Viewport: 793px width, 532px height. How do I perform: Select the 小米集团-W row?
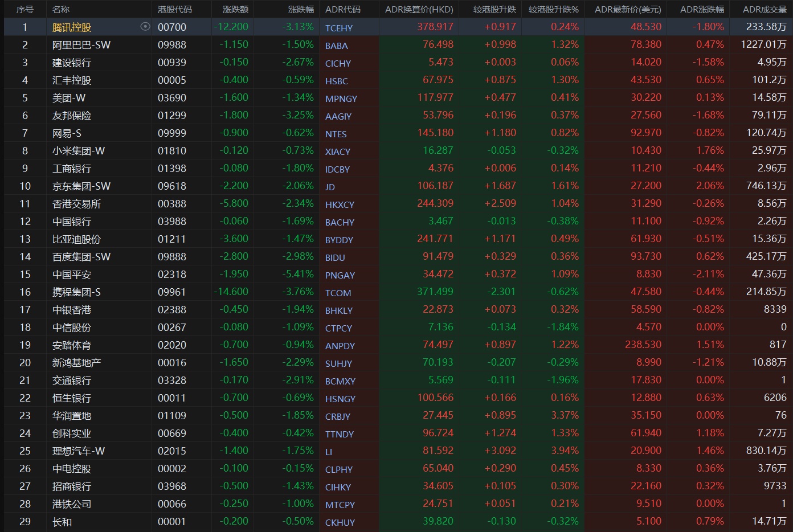(x=79, y=151)
